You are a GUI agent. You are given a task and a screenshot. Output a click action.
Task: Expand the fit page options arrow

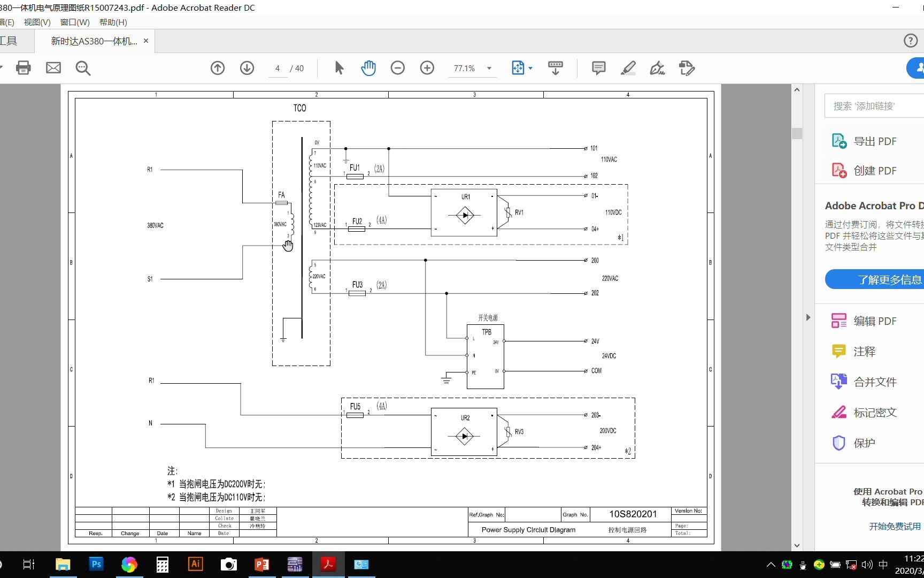pos(530,69)
